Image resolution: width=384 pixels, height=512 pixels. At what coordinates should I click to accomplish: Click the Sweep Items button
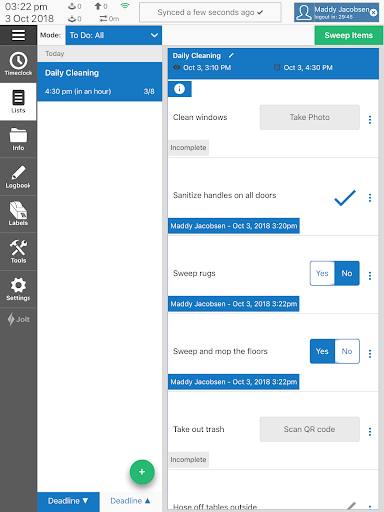click(x=349, y=35)
